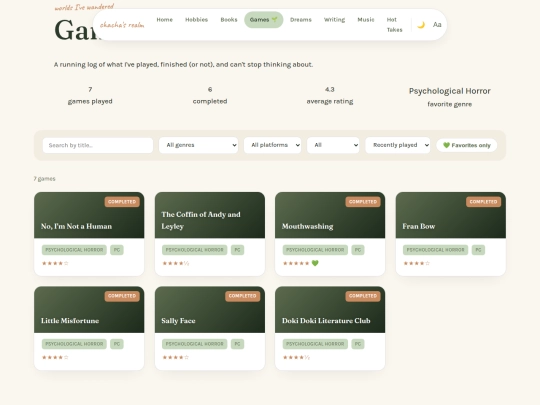Open the Fran Bow game card

click(451, 234)
